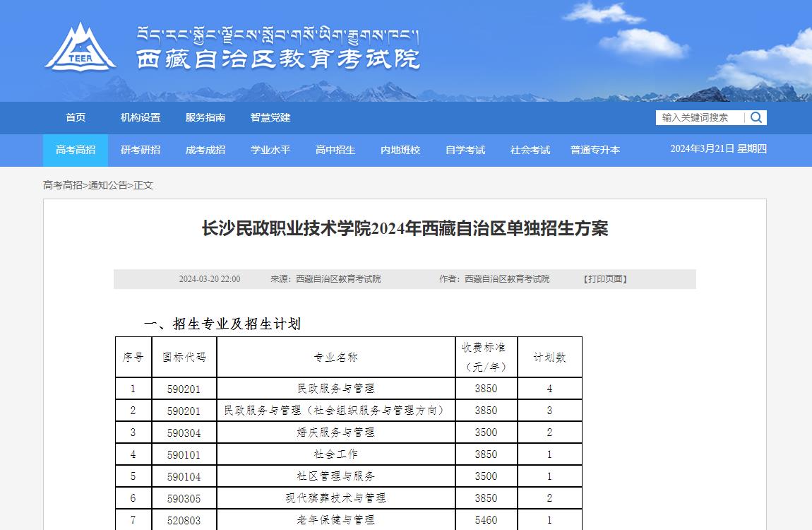Open the 机构设置 menu item
The height and width of the screenshot is (530, 812).
[141, 117]
